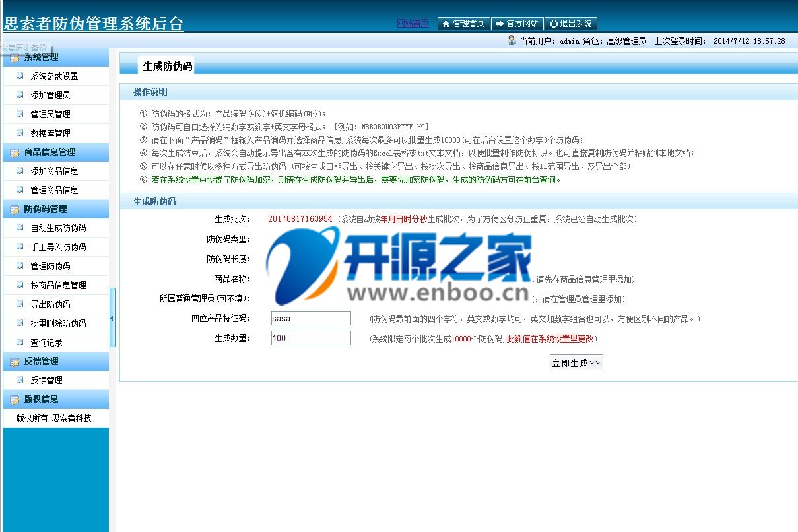This screenshot has width=798, height=532.
Task: Open 自动生成防伪码 page
Action: (x=58, y=228)
